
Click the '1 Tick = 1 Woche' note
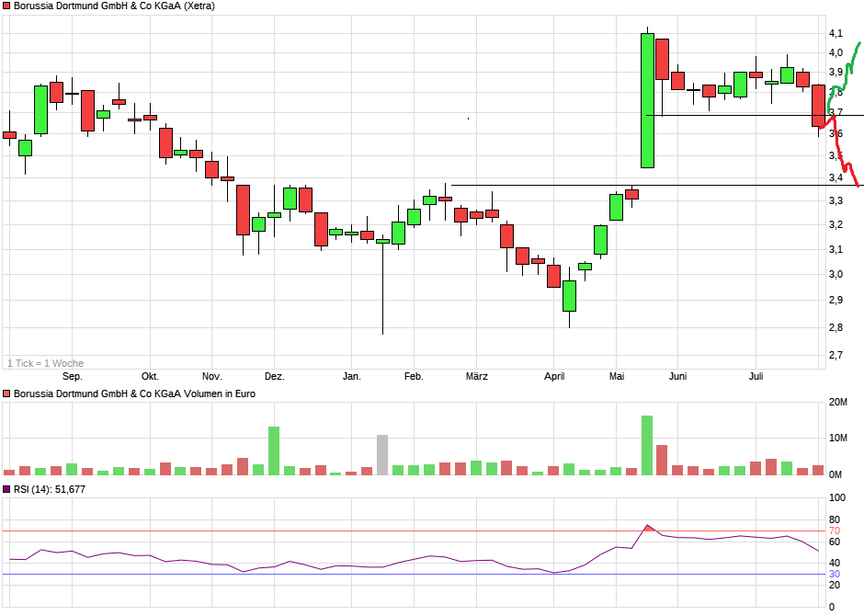point(46,363)
